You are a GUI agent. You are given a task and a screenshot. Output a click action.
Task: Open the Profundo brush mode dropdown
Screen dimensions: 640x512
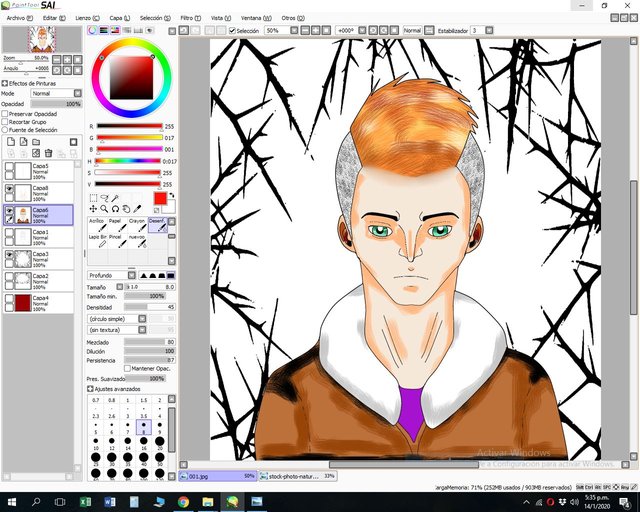[131, 276]
